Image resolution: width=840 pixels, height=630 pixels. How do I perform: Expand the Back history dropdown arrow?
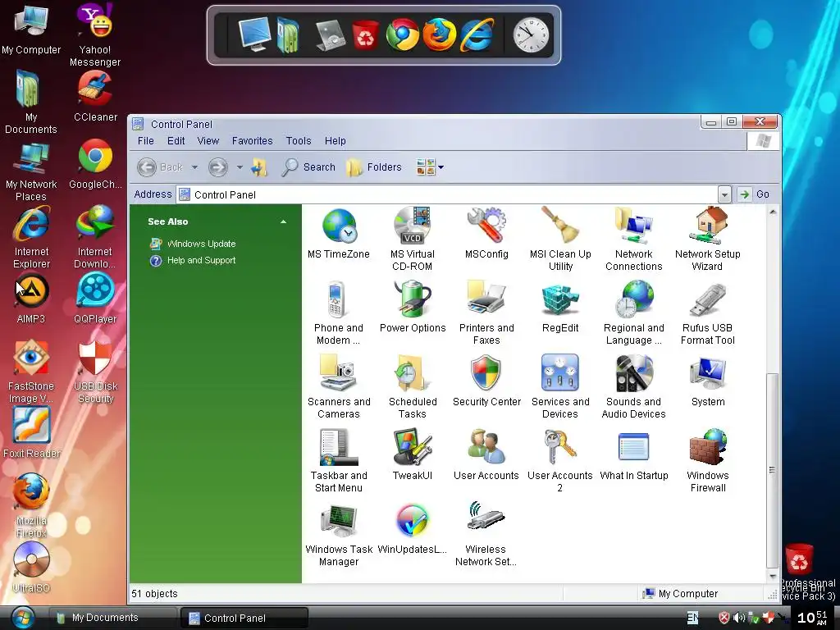[x=195, y=167]
